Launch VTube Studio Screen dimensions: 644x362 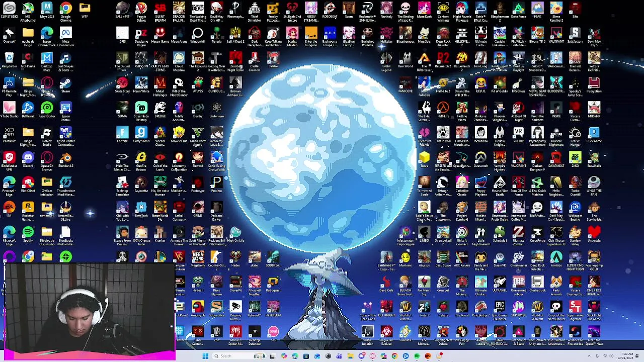9,110
